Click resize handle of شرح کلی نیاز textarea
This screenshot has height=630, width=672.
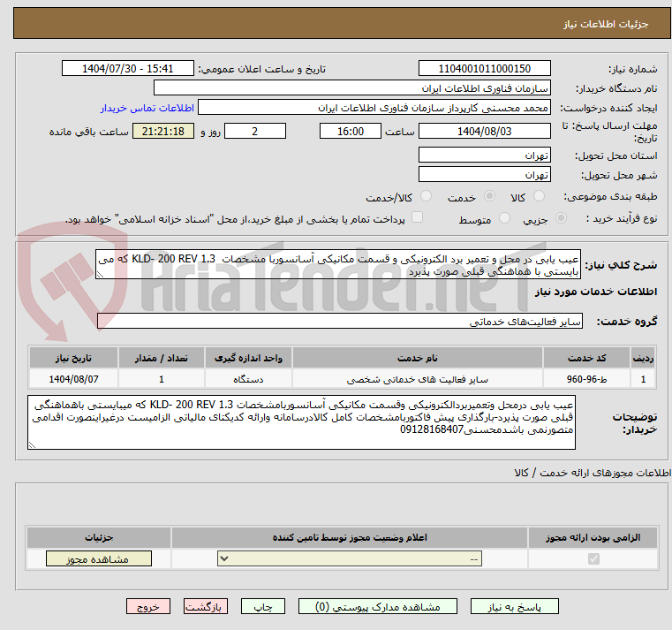tap(100, 275)
